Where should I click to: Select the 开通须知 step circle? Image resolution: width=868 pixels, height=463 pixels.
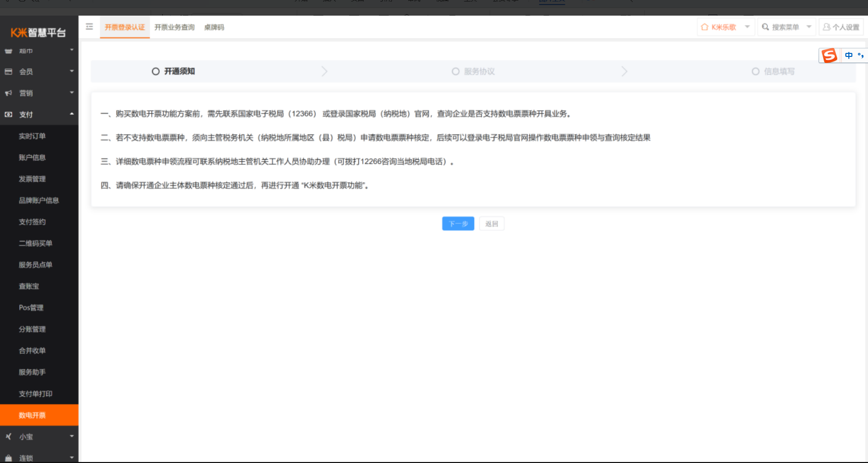click(156, 72)
